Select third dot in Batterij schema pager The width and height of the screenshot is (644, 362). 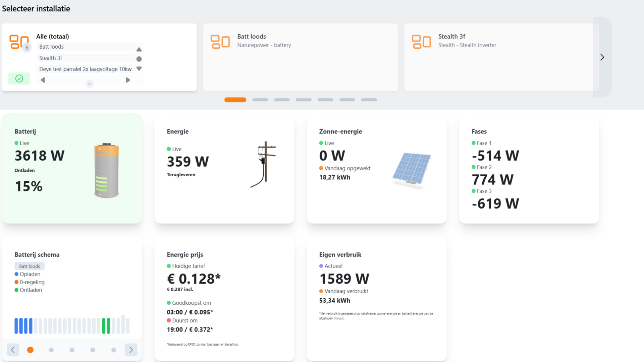tap(72, 350)
